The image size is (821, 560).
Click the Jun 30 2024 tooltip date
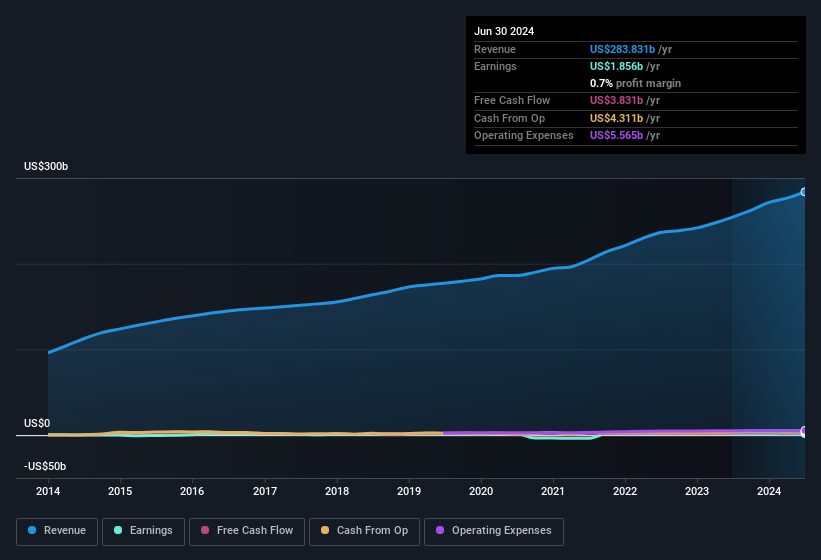[504, 31]
